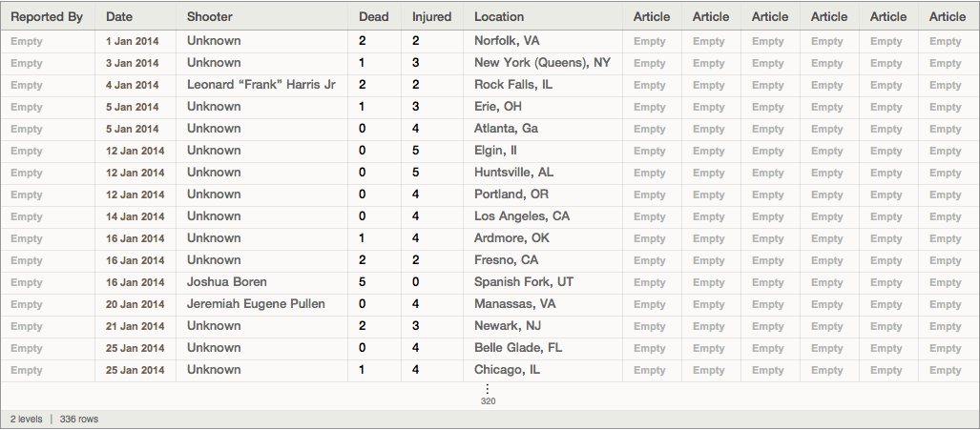Select the Belle Glade, FL cell
Viewport: 980px width, 430px height.
(x=518, y=348)
